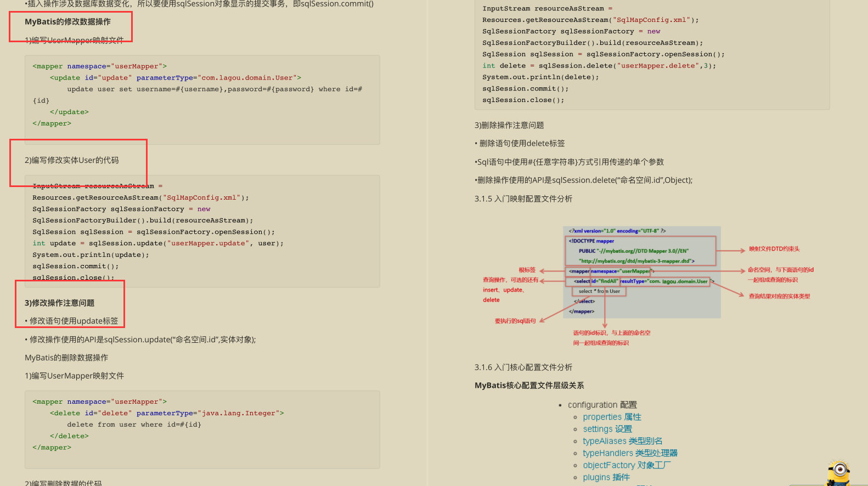Click the top line about sqlSession.commit() 提交事务

(x=199, y=4)
